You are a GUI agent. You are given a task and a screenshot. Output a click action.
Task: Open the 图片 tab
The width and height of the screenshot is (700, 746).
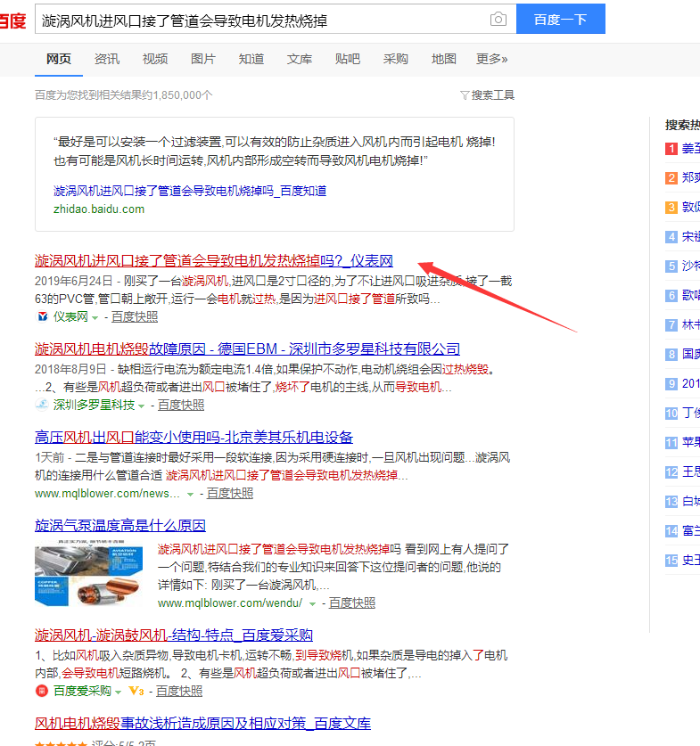[x=202, y=59]
